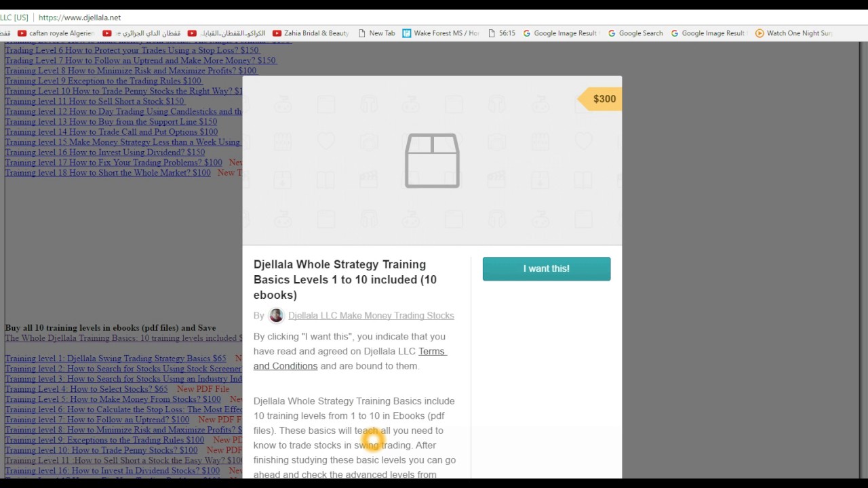Click heading "Buy all 10 training levels in ebooks"
Viewport: 868px width, 488px height.
[111, 327]
